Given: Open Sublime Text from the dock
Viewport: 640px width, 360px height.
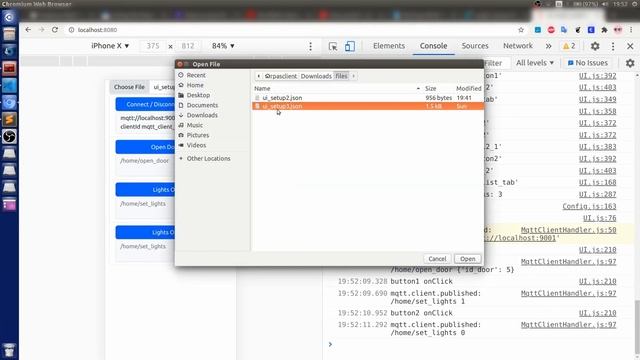Looking at the screenshot, I should [x=9, y=119].
